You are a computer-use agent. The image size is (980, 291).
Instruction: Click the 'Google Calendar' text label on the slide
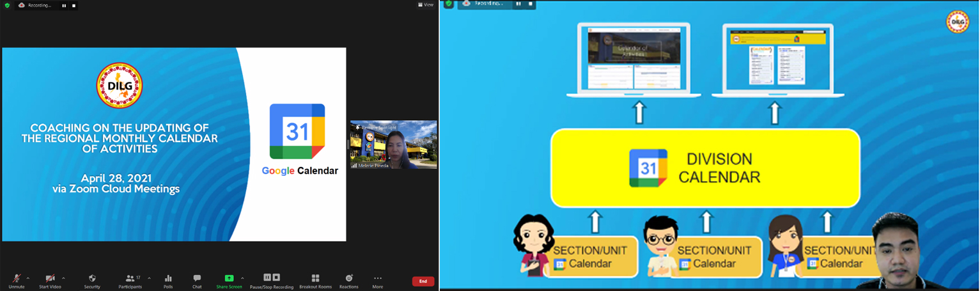tap(300, 171)
